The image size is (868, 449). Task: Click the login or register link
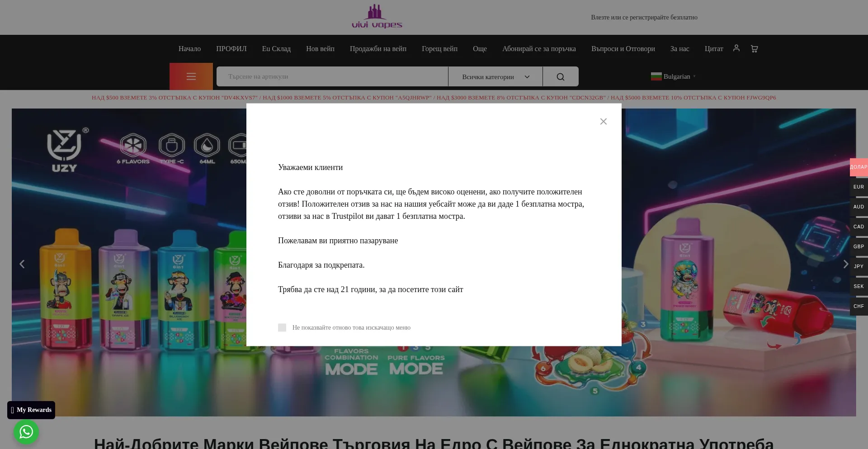[644, 17]
